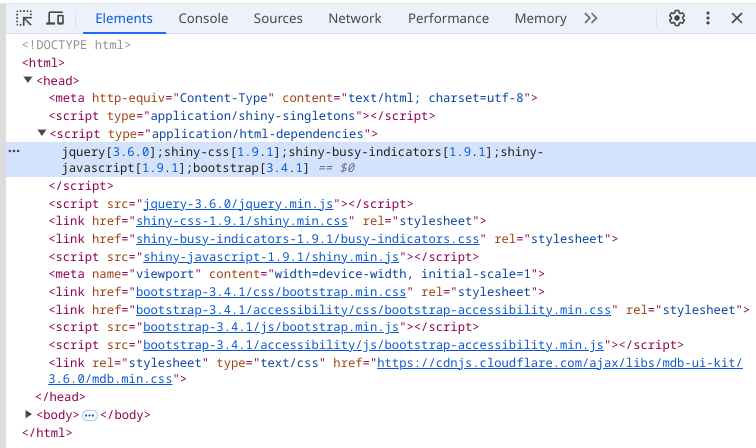Click the "text/html; charset=utf-8" content value
Screen dimensions: 756x448
click(x=436, y=98)
